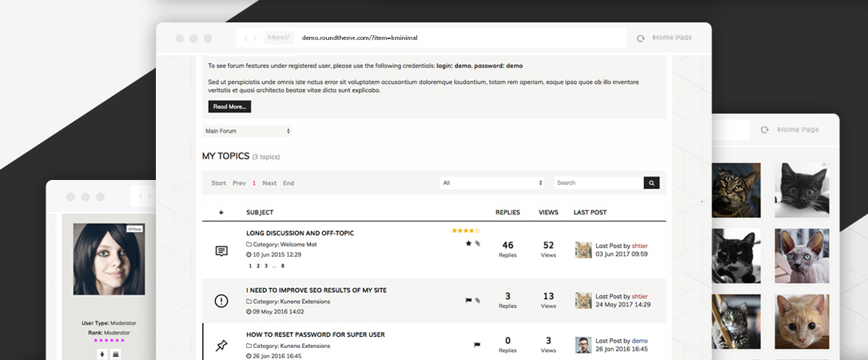Viewport: 868px width, 360px height.
Task: Click the Read More button
Action: click(229, 106)
